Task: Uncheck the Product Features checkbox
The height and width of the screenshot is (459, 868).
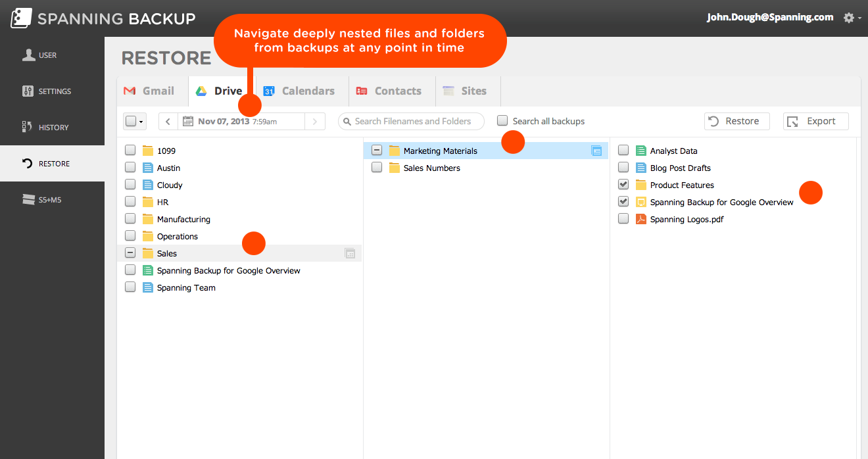Action: pyautogui.click(x=623, y=185)
